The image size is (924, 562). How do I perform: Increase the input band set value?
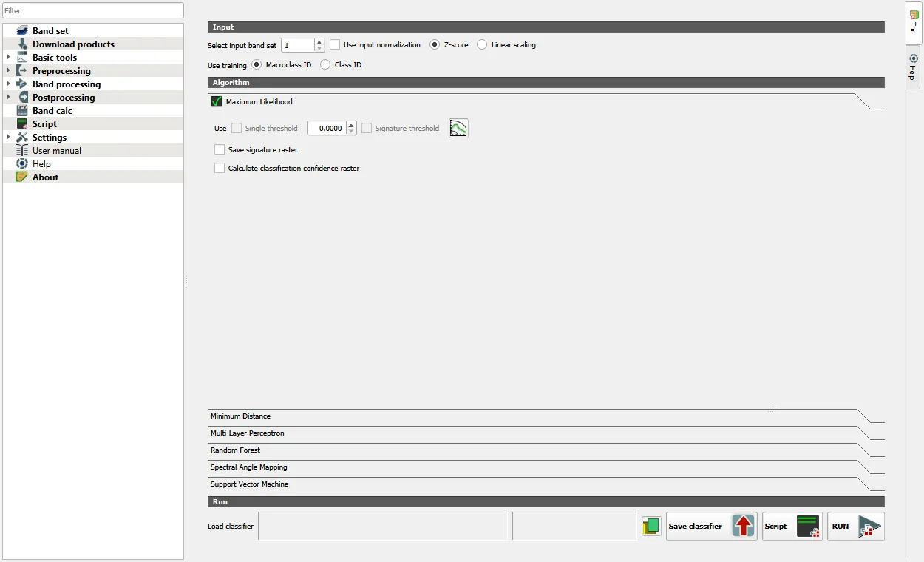coord(319,42)
